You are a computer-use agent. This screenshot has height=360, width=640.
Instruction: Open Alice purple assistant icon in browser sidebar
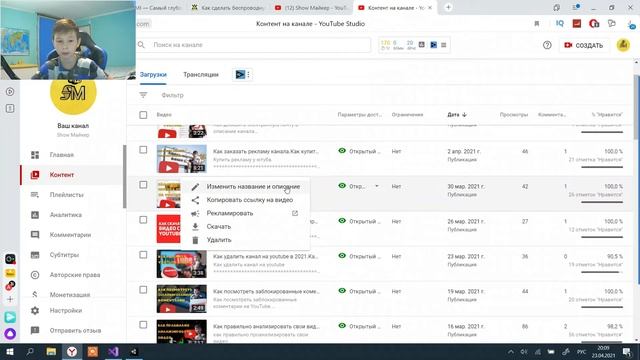[10, 334]
